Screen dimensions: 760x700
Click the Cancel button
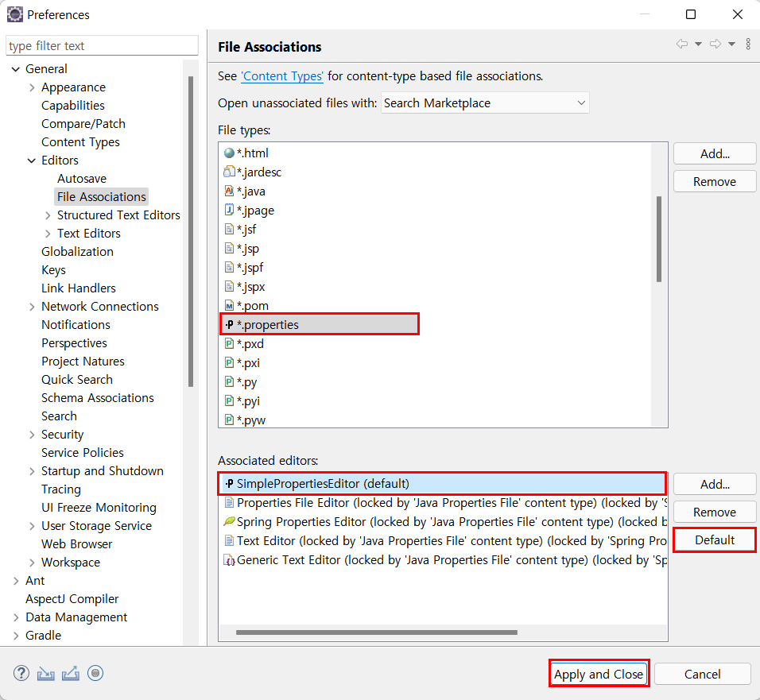(x=702, y=674)
